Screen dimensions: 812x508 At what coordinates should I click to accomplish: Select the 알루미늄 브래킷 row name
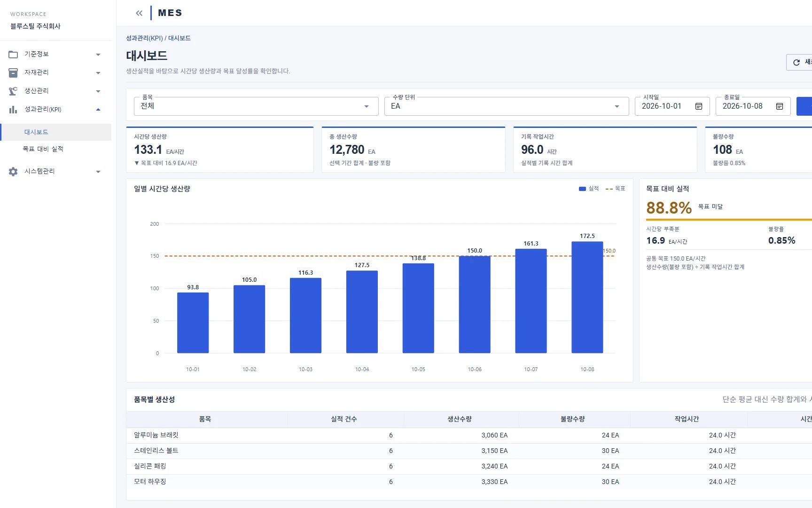156,435
